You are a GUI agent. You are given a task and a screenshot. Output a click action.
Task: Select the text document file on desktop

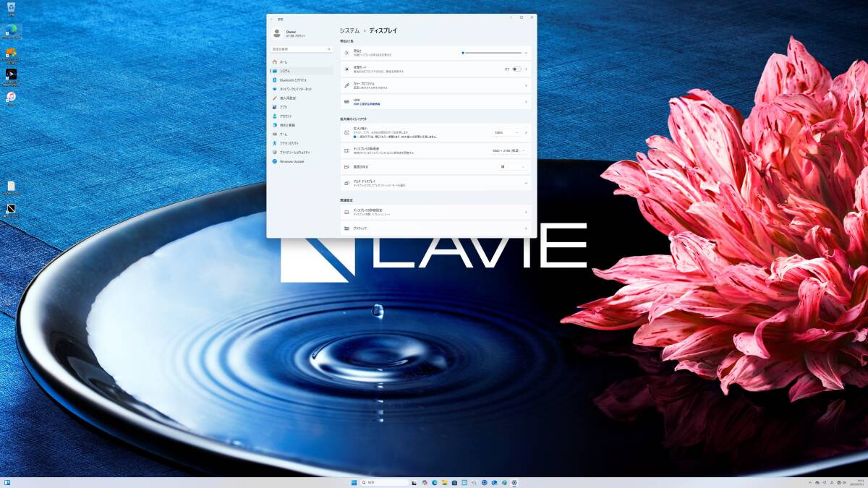coord(11,188)
